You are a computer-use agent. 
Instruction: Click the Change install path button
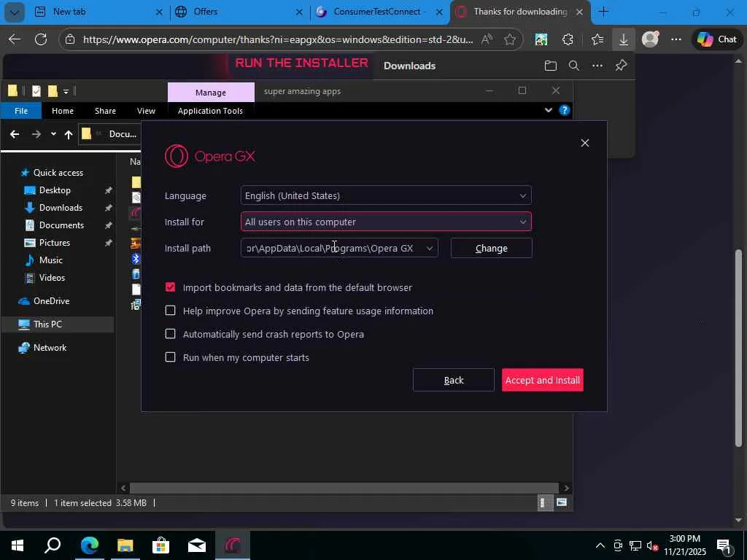[491, 248]
